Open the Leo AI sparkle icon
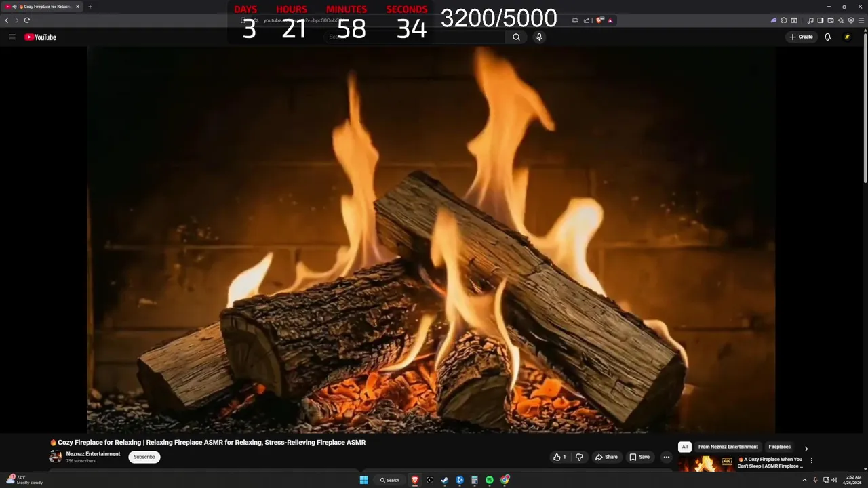The image size is (868, 488). [841, 20]
